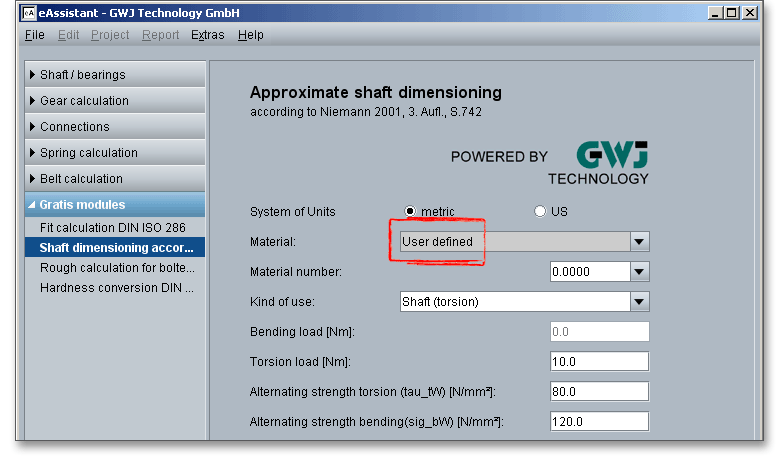Screen dimensions: 779x456
Task: Expand the Gear calculation section
Action: [x=114, y=101]
